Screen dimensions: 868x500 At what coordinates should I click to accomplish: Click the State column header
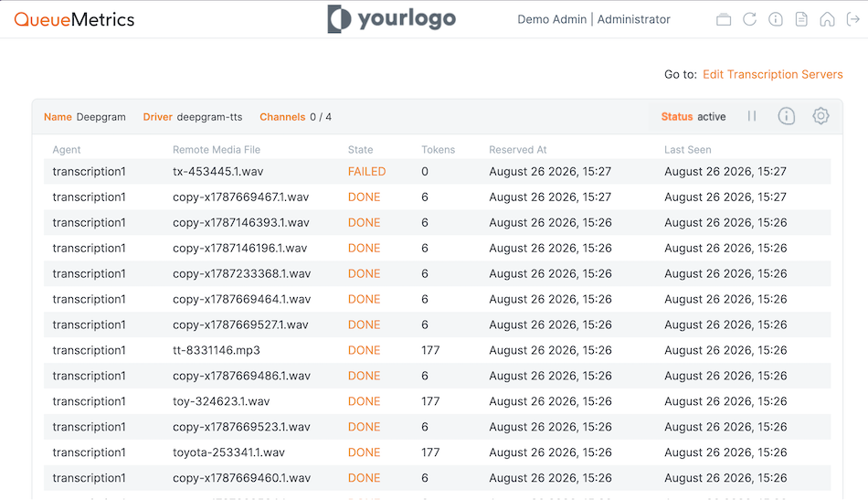point(360,150)
